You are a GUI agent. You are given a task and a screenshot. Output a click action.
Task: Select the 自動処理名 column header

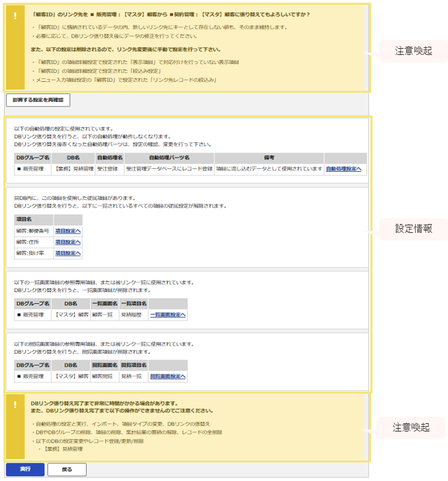(110, 158)
